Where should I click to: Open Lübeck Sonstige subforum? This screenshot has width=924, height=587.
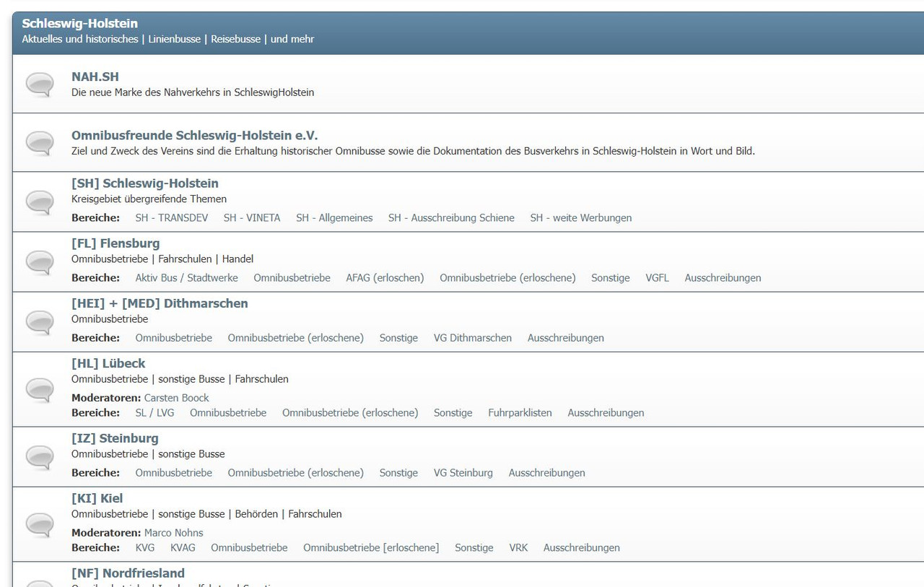pyautogui.click(x=453, y=412)
